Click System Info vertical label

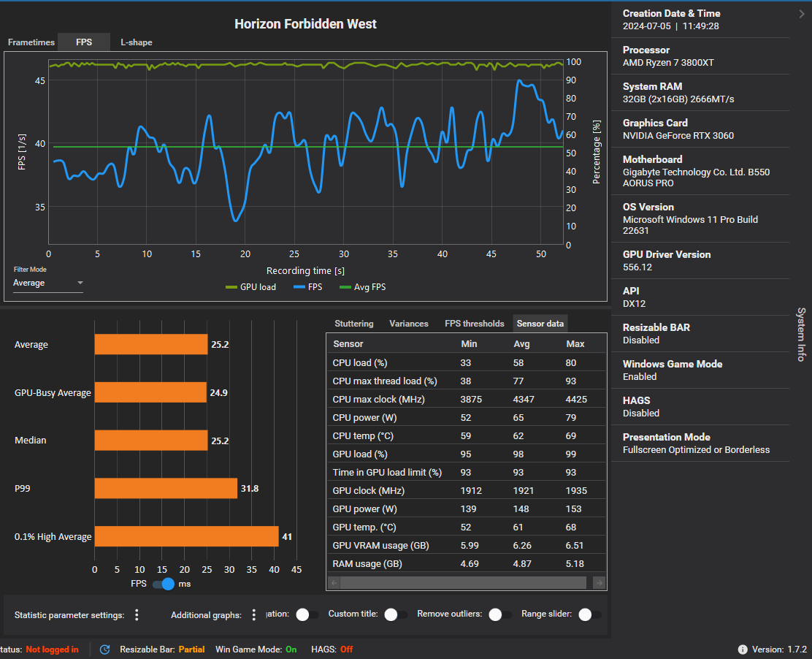coord(801,334)
